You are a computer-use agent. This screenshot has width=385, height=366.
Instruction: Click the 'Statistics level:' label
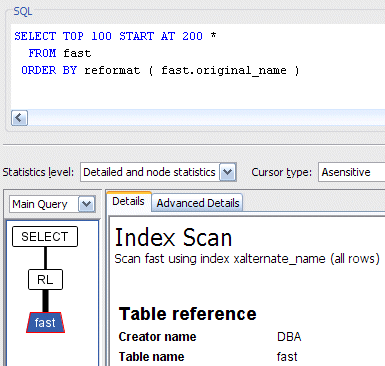(x=38, y=172)
